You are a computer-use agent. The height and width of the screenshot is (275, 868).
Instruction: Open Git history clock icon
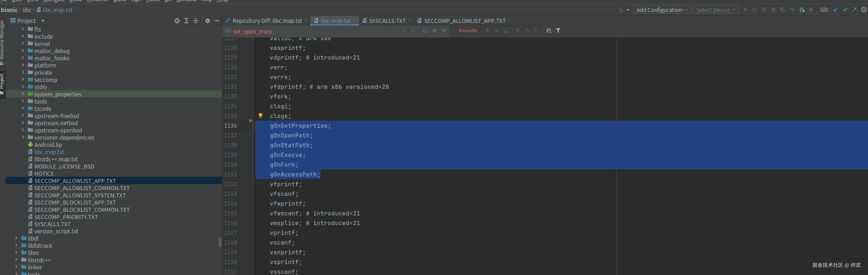coord(863,10)
